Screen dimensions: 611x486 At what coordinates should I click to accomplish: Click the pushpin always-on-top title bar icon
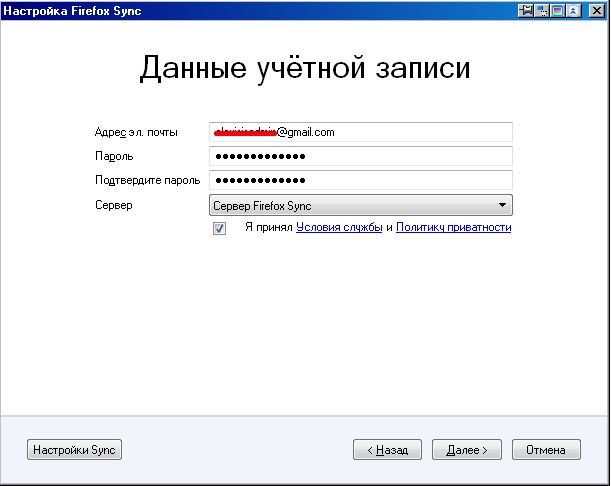pyautogui.click(x=526, y=11)
